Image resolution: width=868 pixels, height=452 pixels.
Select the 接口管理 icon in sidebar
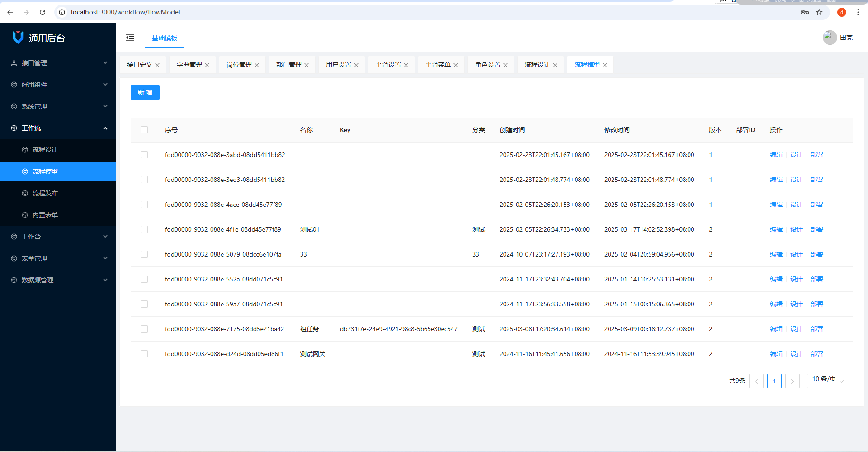[13, 63]
